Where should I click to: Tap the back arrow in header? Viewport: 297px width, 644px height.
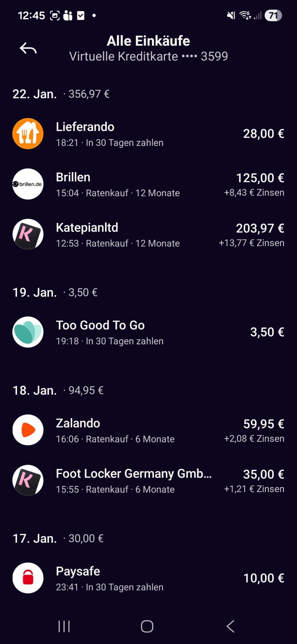tap(28, 48)
